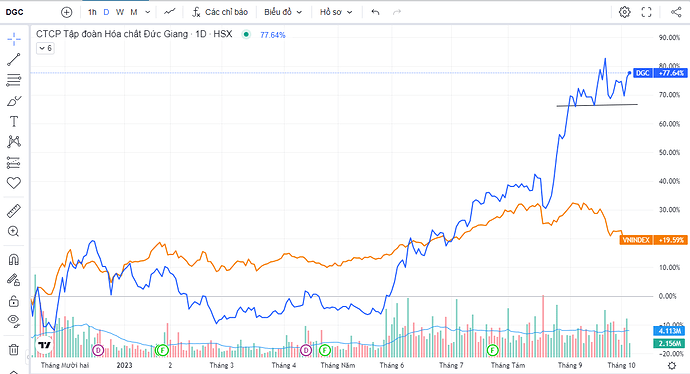
Task: Add a symbol to compare with plus icon
Action: coord(66,12)
